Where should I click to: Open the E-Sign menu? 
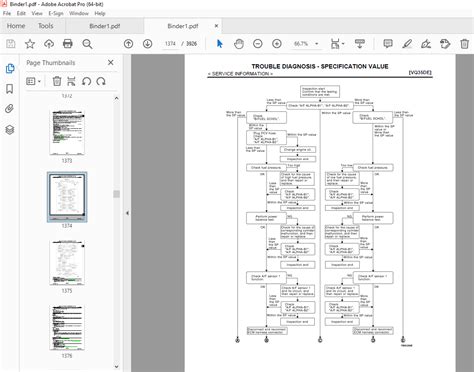coord(56,13)
